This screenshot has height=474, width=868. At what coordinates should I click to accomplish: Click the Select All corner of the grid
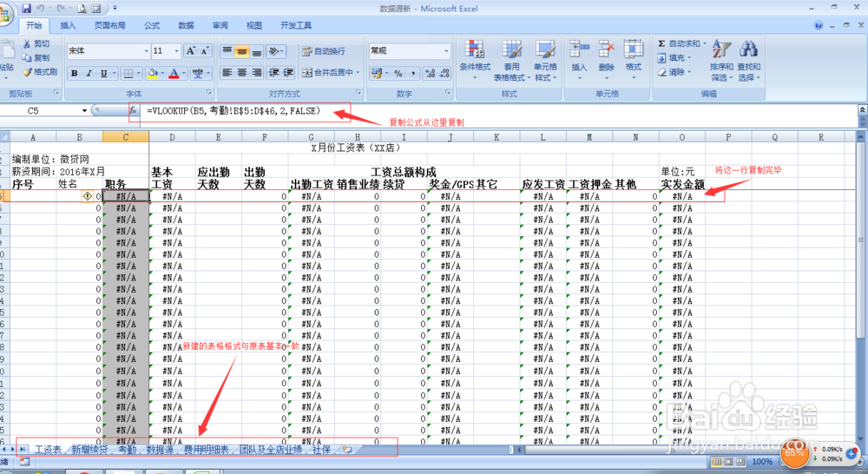click(4, 137)
